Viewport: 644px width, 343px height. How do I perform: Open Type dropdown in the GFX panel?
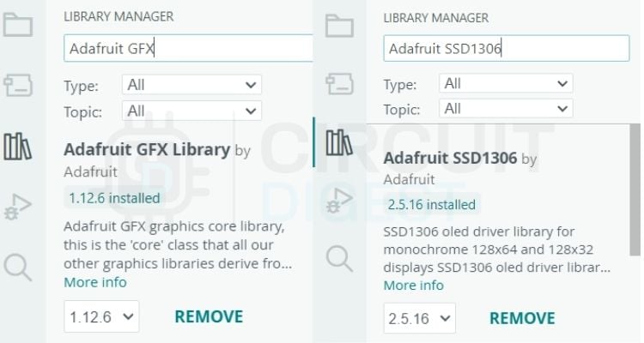tap(191, 85)
